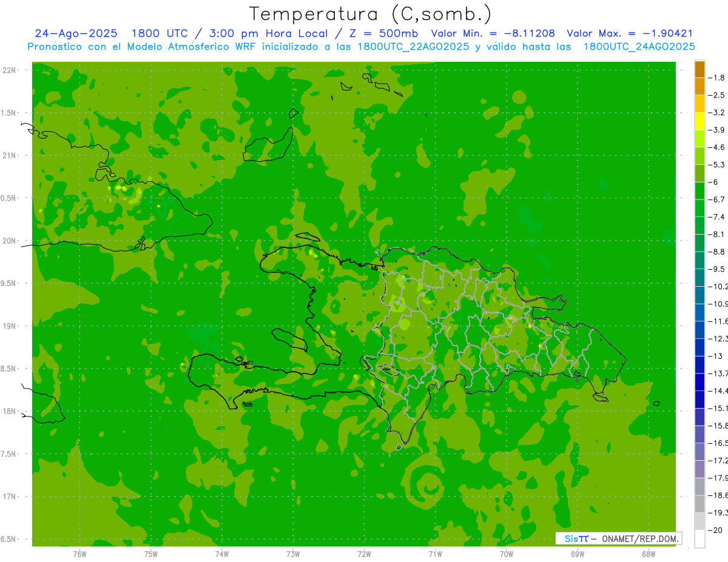Click the 19N latitude label
This screenshot has width=728, height=562.
10,326
